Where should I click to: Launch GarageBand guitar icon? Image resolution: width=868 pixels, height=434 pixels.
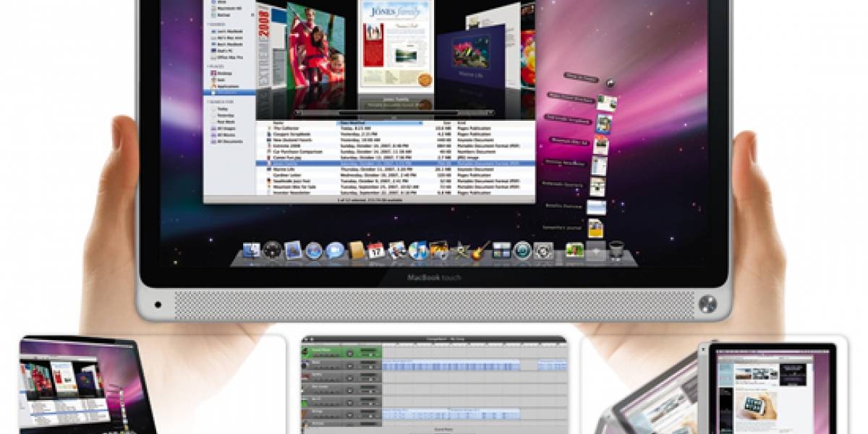pyautogui.click(x=480, y=250)
